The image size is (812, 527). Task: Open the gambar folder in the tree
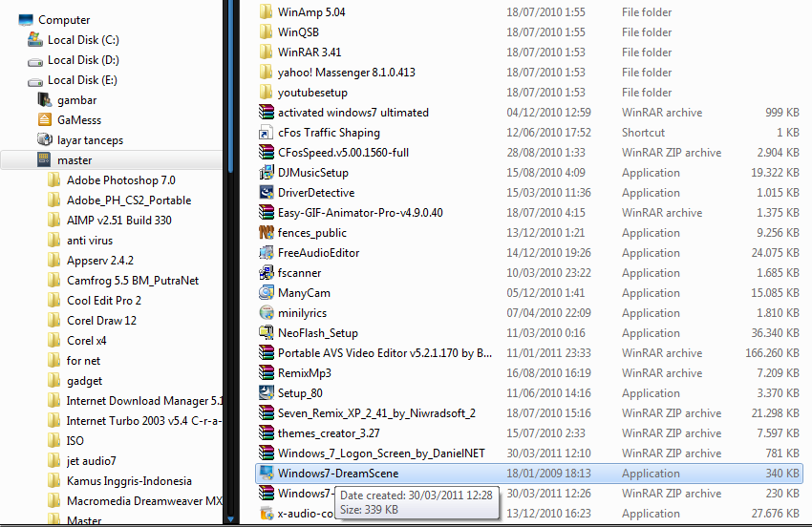[76, 100]
